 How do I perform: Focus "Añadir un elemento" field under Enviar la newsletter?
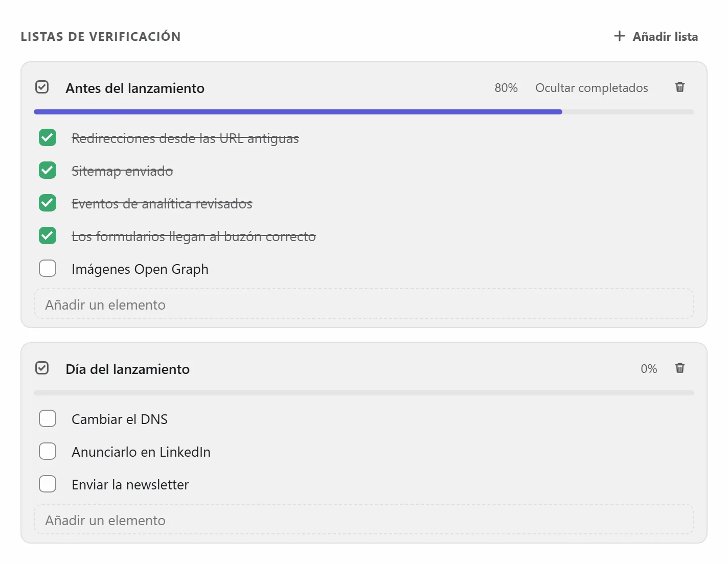coord(364,520)
